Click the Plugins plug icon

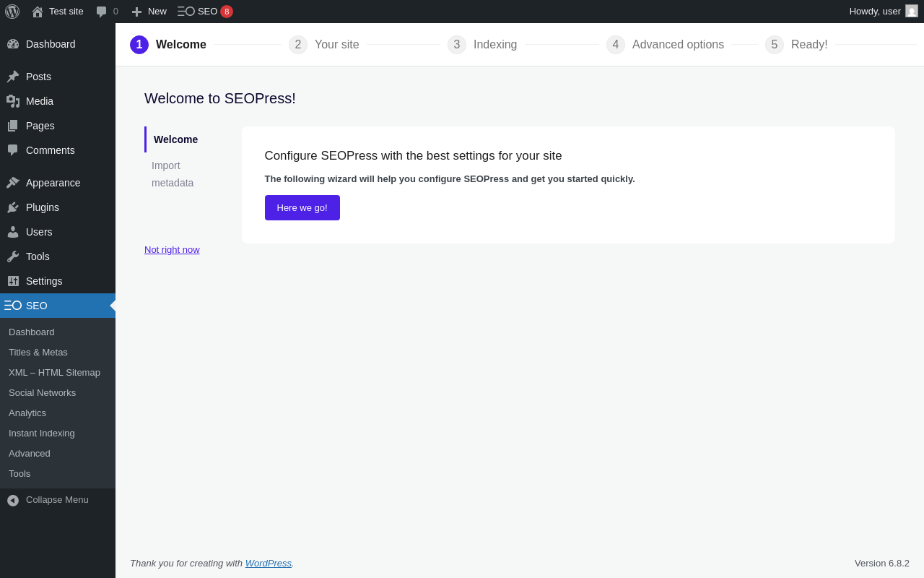tap(13, 207)
